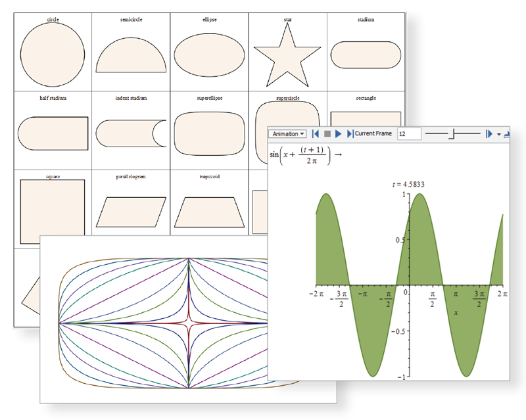Click the circle shape in the grid
Screen dimensions: 526x420
pyautogui.click(x=53, y=55)
